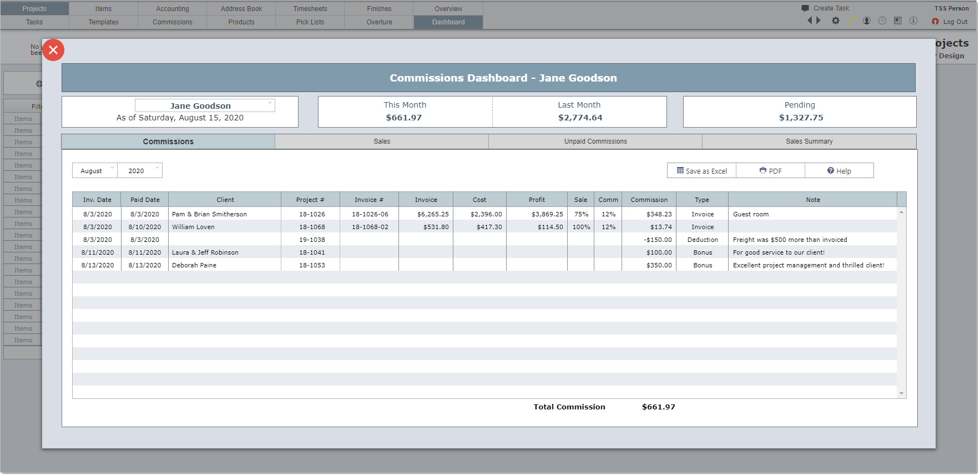
Task: Click the scrollbar down arrow in commissions table
Action: click(901, 393)
